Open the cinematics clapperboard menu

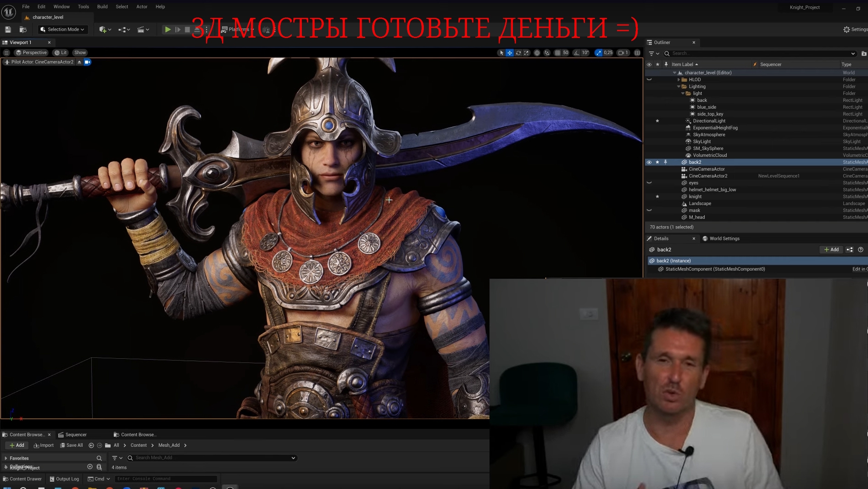pyautogui.click(x=143, y=29)
